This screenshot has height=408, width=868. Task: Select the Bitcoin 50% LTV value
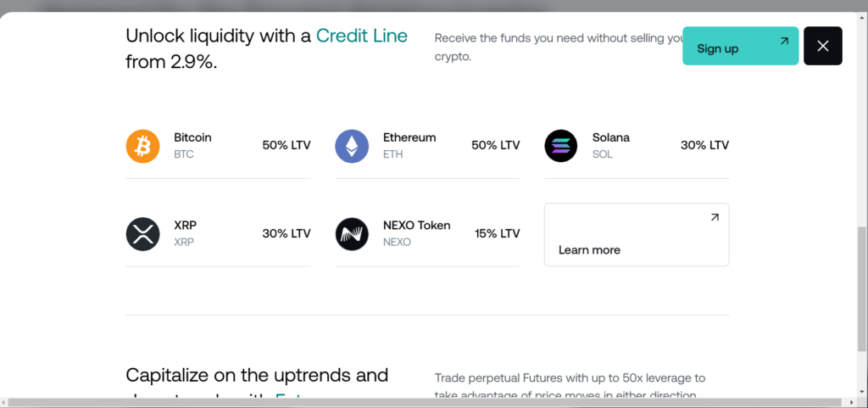coord(287,146)
